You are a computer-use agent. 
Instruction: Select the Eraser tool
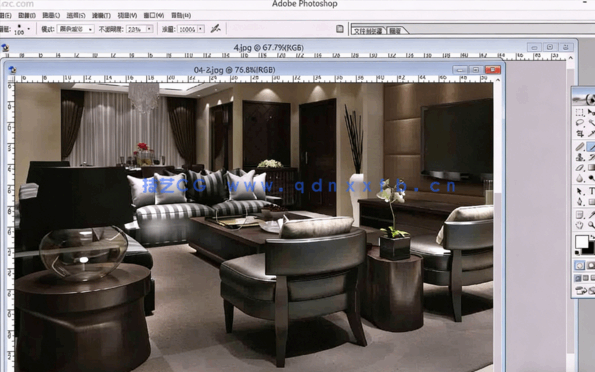point(580,167)
